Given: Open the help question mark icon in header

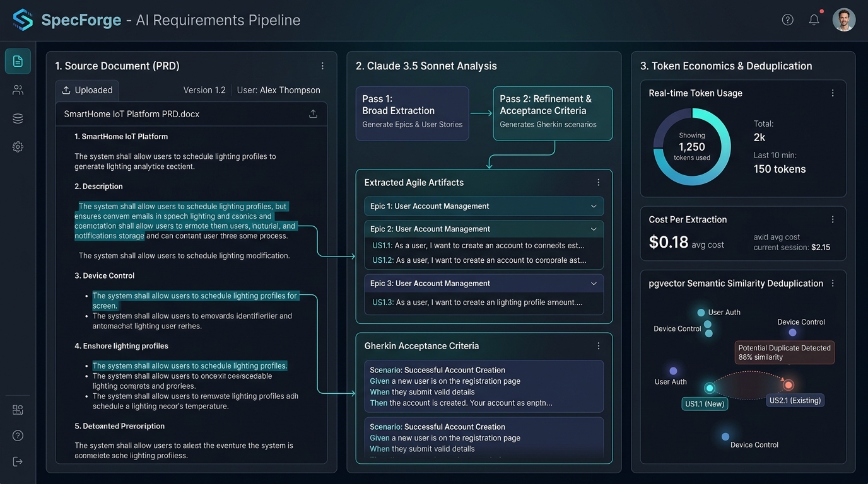Looking at the screenshot, I should pos(788,20).
